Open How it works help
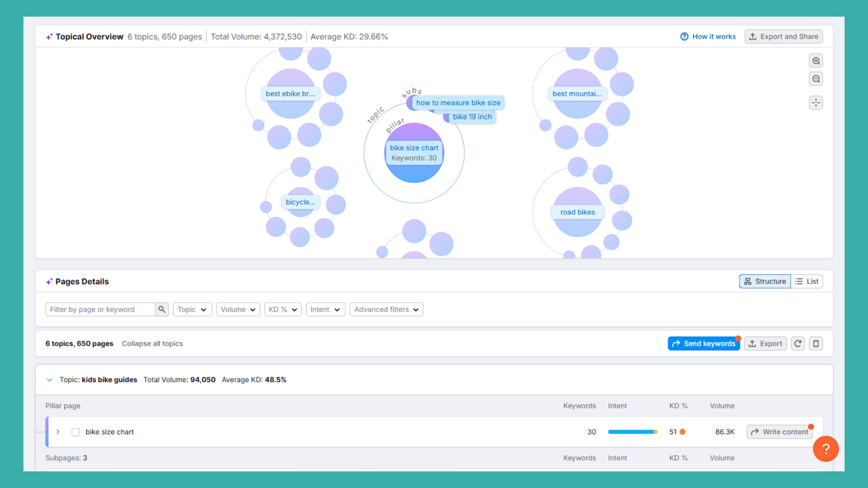This screenshot has height=488, width=868. [708, 36]
